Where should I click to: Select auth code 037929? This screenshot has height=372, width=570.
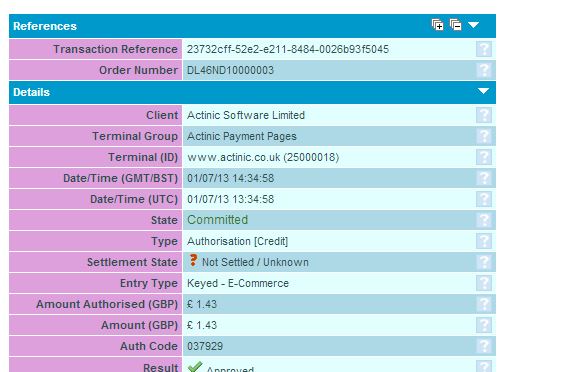click(x=205, y=346)
